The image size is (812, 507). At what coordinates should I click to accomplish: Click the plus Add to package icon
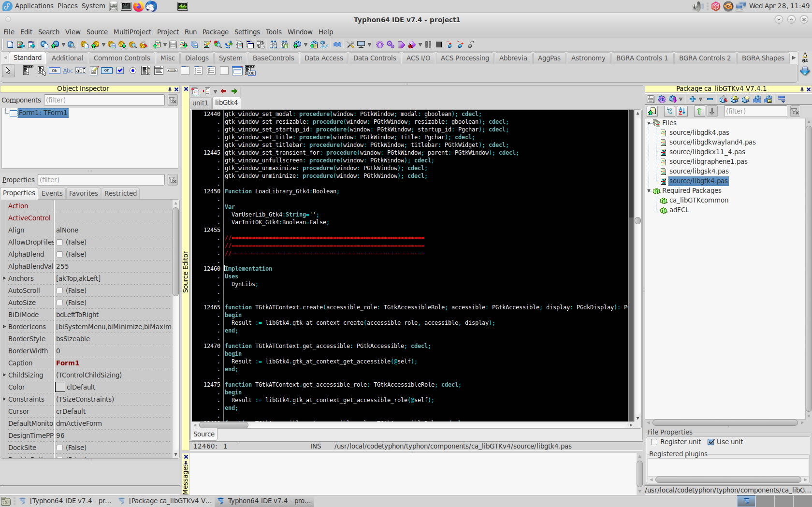(x=693, y=99)
